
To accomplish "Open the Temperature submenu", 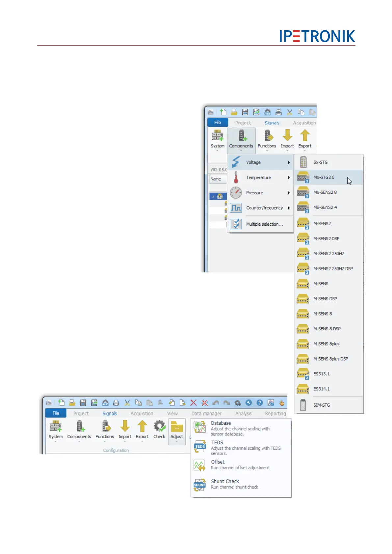I will 260,177.
